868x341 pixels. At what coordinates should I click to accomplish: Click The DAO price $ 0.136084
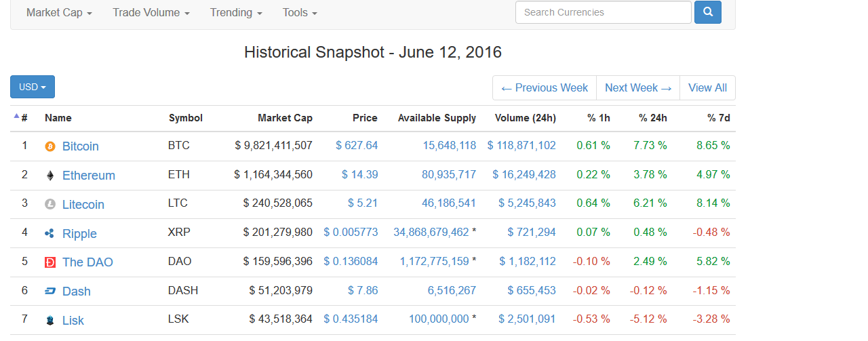(x=351, y=261)
